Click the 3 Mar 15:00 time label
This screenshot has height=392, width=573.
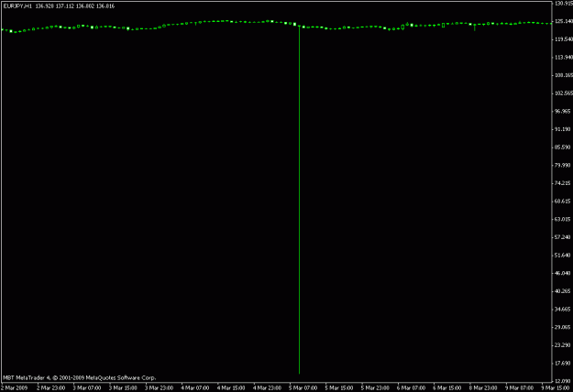coord(123,387)
